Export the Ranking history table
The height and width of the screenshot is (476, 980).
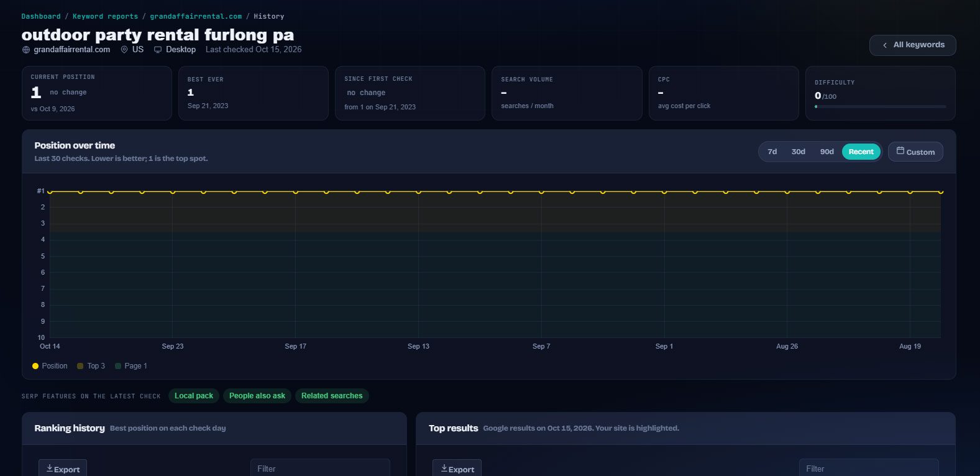[x=63, y=469]
